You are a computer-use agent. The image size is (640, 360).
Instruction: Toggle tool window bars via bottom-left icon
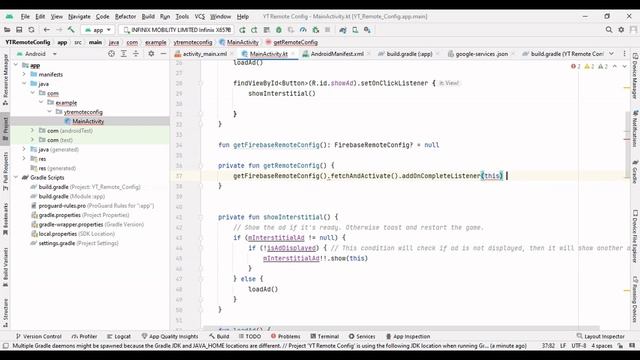coord(5,346)
